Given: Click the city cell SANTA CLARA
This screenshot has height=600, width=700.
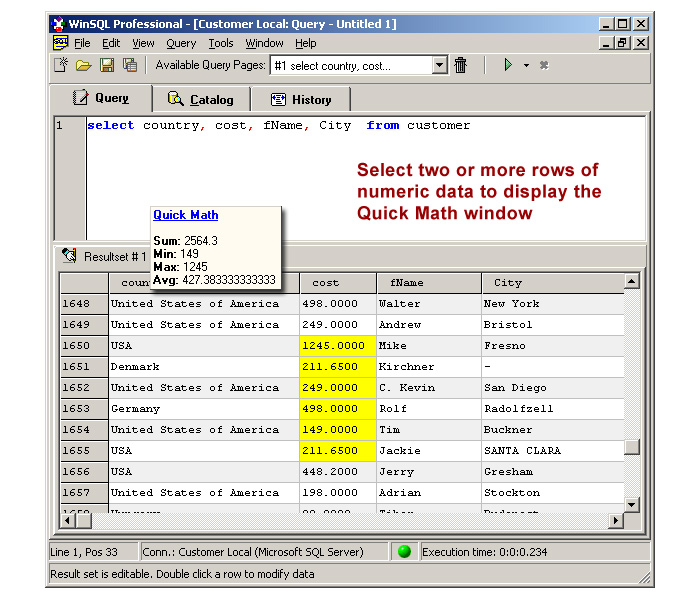Looking at the screenshot, I should pyautogui.click(x=553, y=451).
